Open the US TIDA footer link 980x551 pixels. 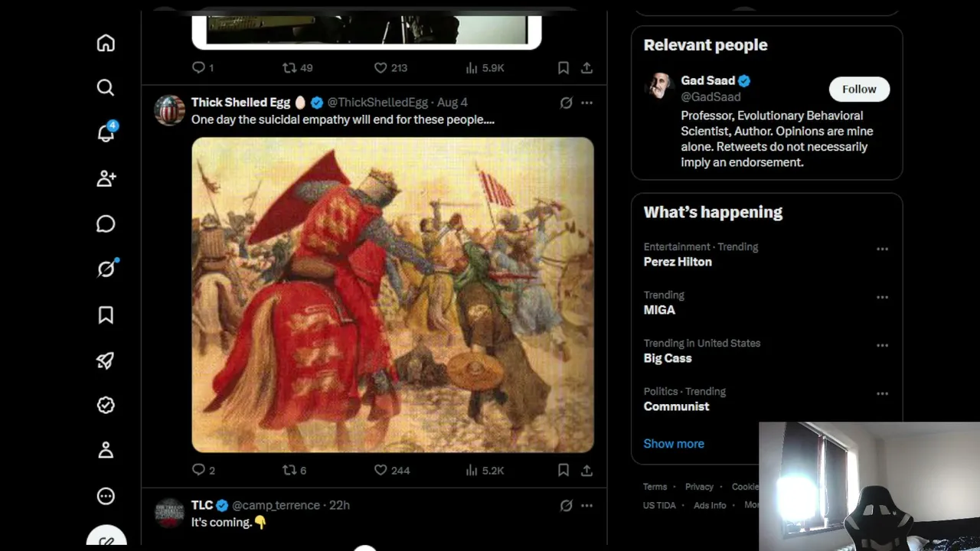(x=659, y=505)
